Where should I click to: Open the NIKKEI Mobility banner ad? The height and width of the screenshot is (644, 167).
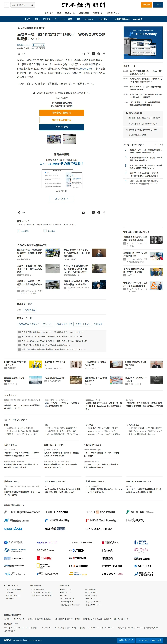[x=143, y=43]
